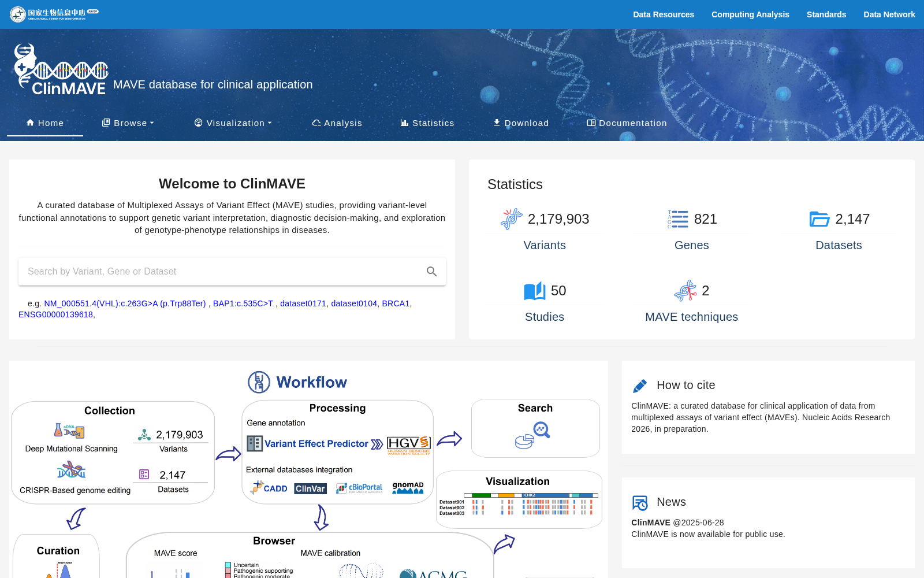Screen dimensions: 924x578
Task: Open Computing Analysis in top bar
Action: click(750, 14)
